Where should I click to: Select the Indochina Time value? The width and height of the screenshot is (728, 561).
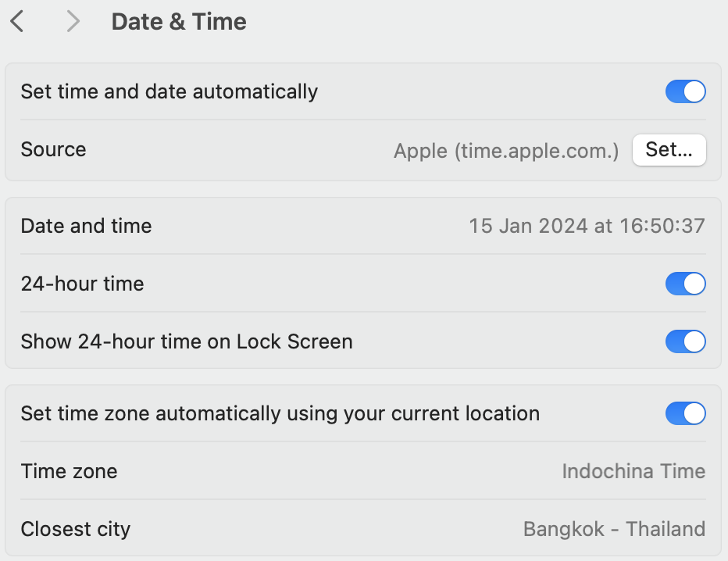click(x=633, y=471)
